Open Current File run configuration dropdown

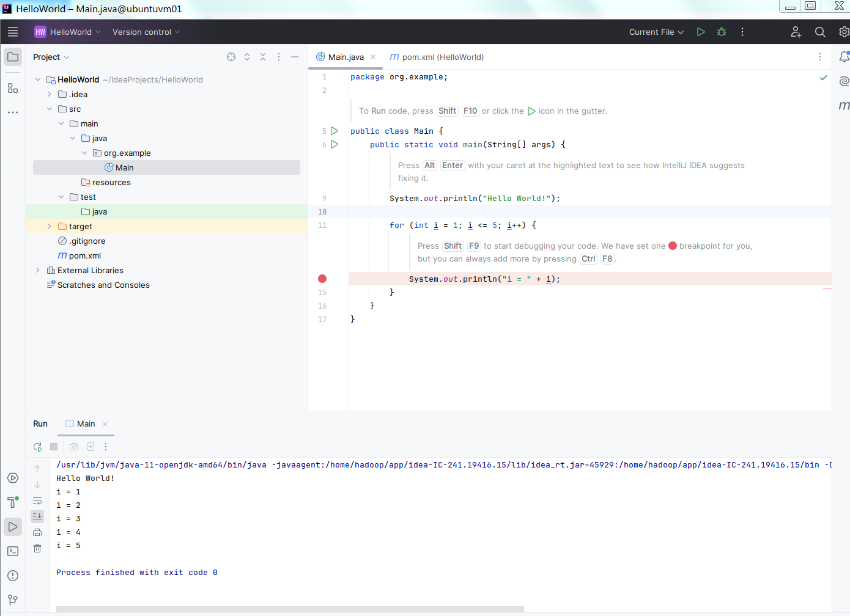656,32
